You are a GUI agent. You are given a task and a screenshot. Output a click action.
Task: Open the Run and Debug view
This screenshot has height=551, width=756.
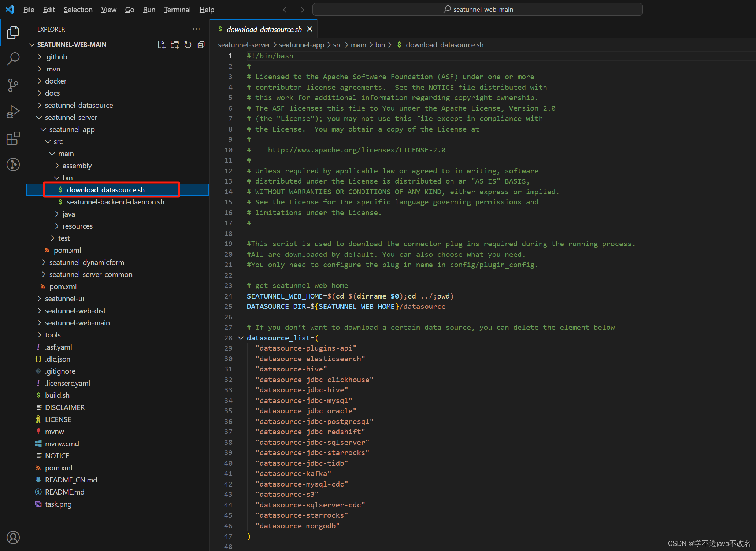13,112
